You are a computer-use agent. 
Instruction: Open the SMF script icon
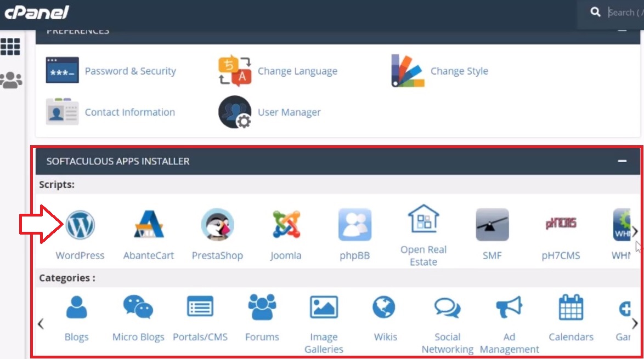[492, 224]
